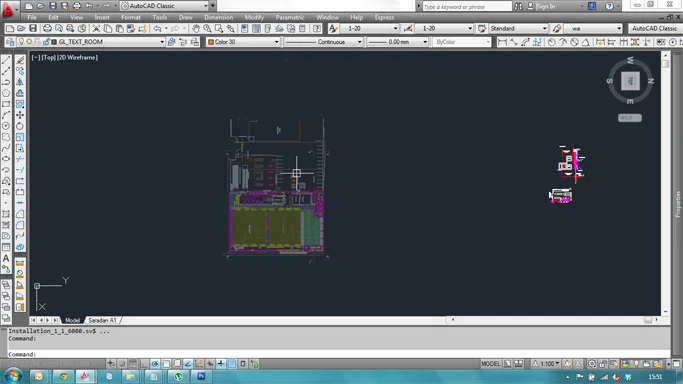Select the Fillet modify tool

(20, 225)
